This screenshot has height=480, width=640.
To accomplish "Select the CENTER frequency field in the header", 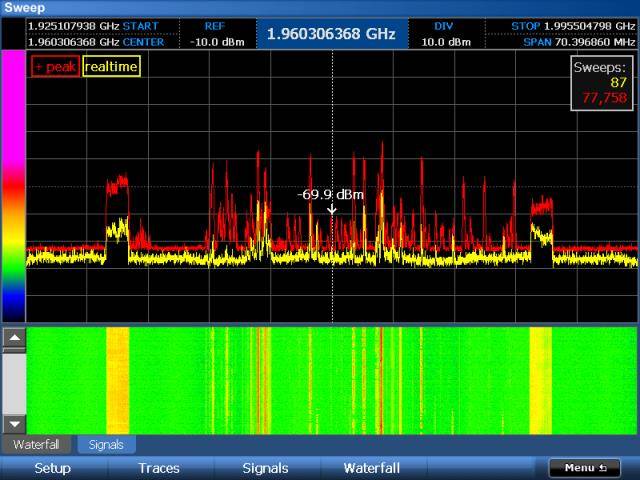I will (x=92, y=42).
